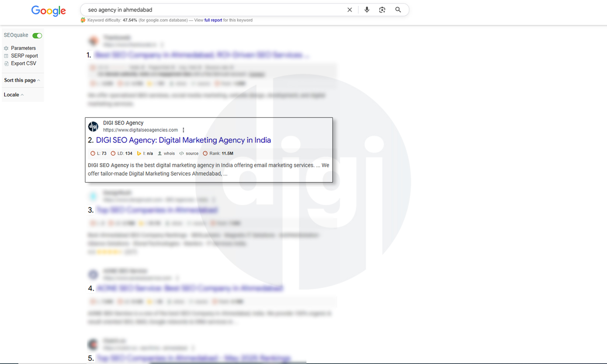
Task: Click the Keyword difficulty 47.54% text
Action: [112, 20]
